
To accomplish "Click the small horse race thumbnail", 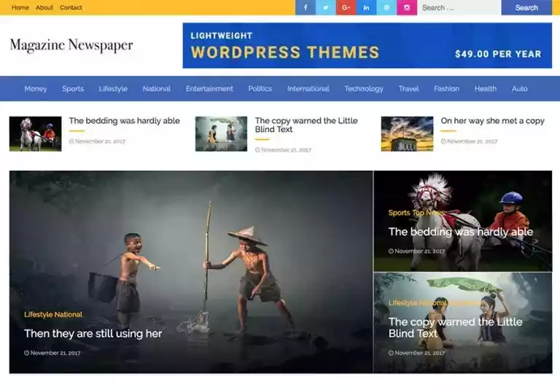I will point(35,134).
